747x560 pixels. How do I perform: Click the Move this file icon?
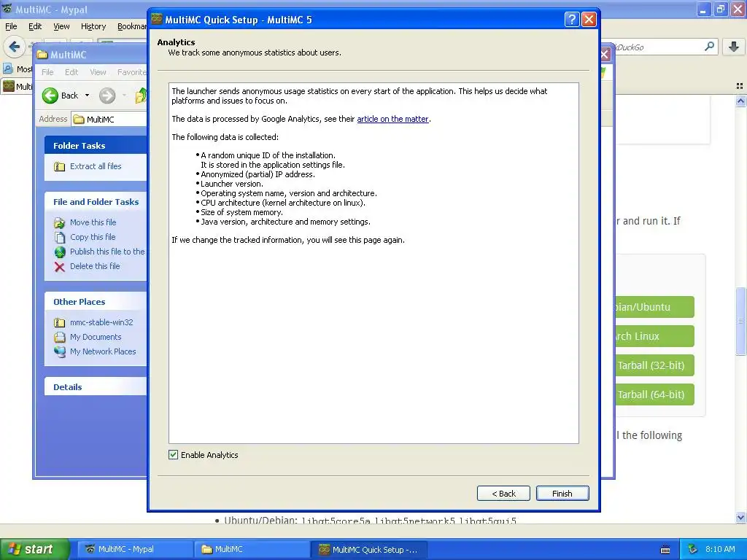click(60, 223)
